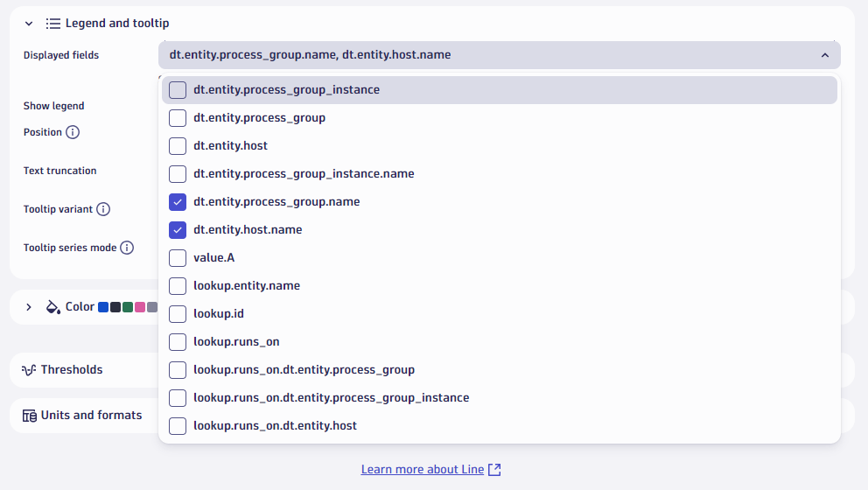Expand the Color section chevron
868x490 pixels.
(x=29, y=307)
